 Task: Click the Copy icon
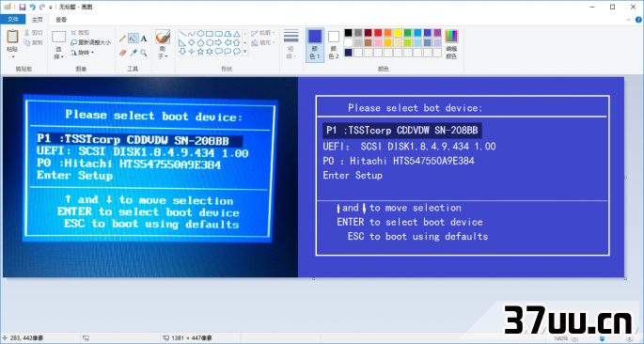(x=27, y=42)
